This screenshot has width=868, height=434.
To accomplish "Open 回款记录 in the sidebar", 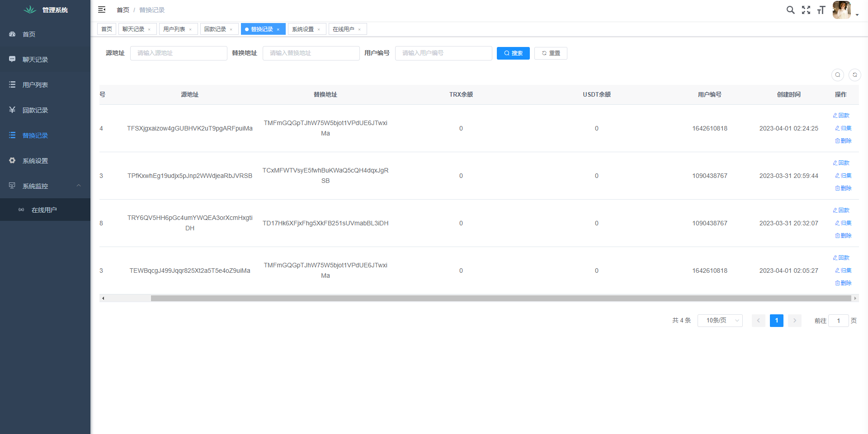I will click(x=35, y=110).
